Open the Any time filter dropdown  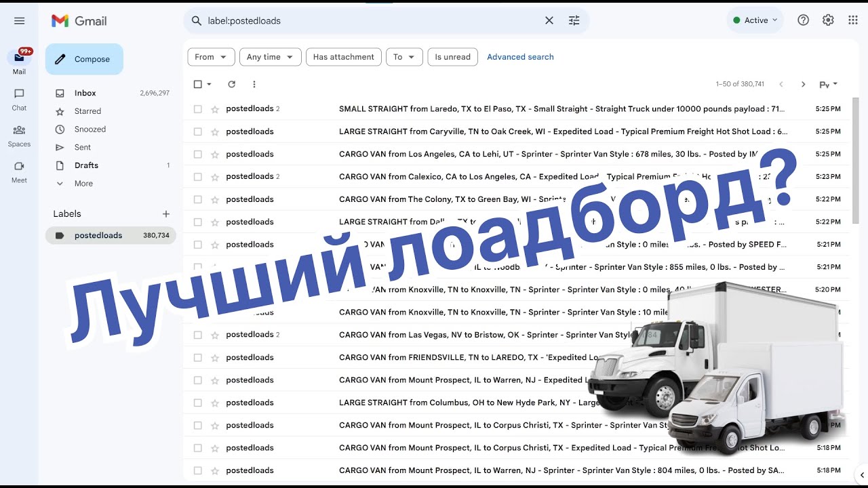pyautogui.click(x=270, y=57)
